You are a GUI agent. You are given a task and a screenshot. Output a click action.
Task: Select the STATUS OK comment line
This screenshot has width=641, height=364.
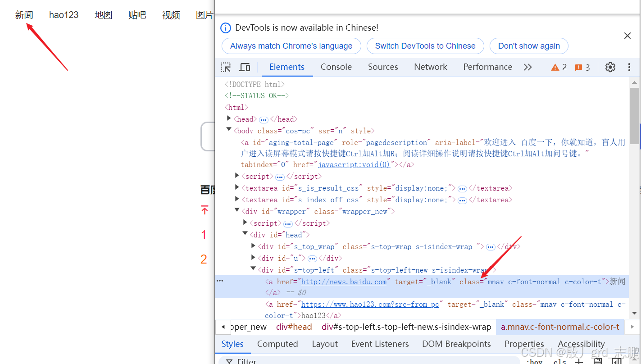coord(257,96)
